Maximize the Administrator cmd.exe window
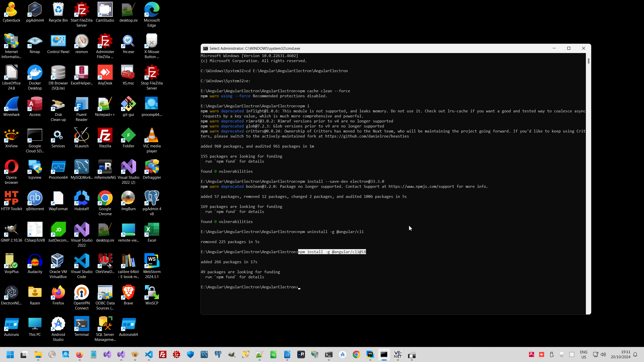The width and height of the screenshot is (644, 362). (569, 48)
